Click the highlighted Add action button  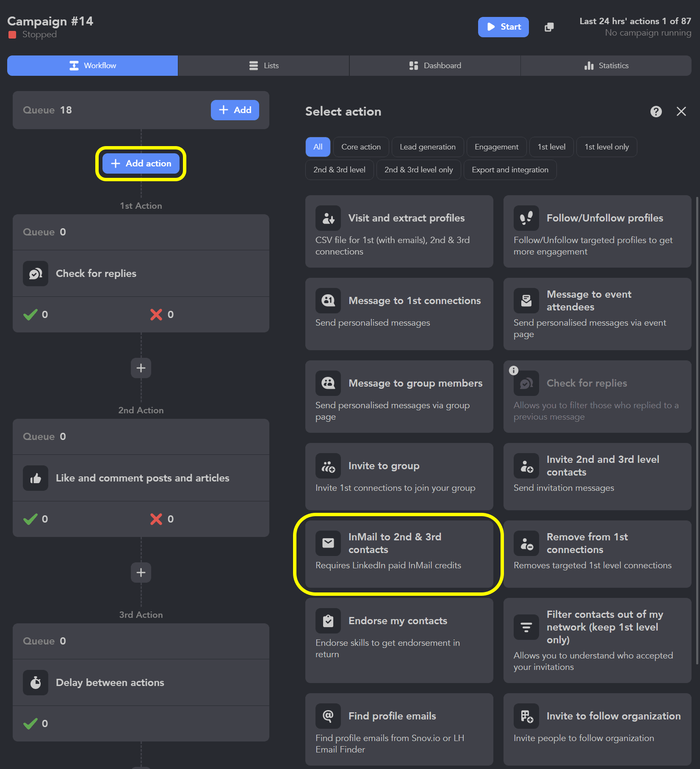[141, 163]
